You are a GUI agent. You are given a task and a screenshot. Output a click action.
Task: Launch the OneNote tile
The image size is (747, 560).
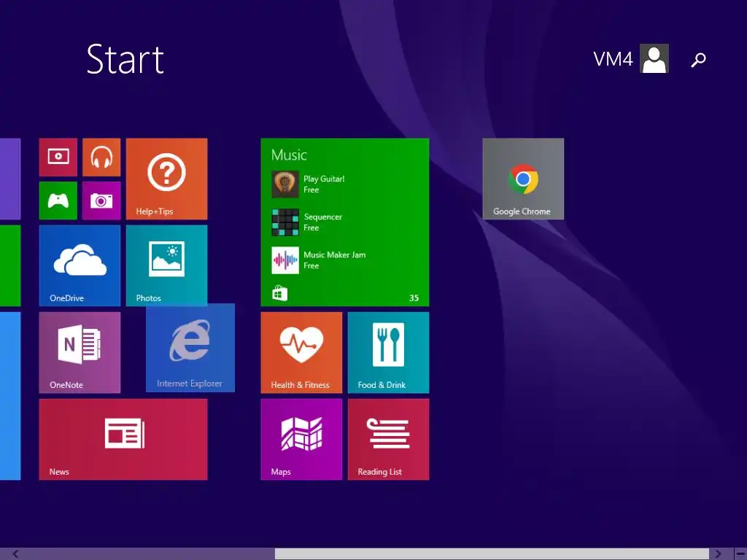[80, 352]
